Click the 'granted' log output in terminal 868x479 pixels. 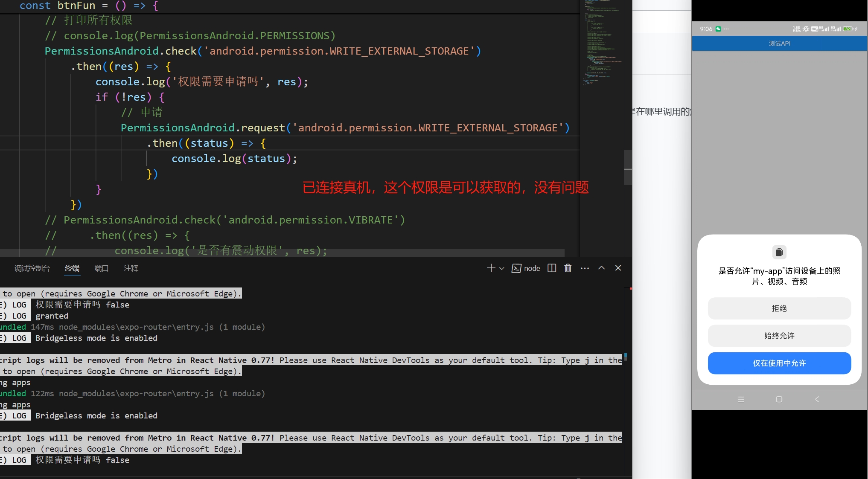pyautogui.click(x=52, y=316)
